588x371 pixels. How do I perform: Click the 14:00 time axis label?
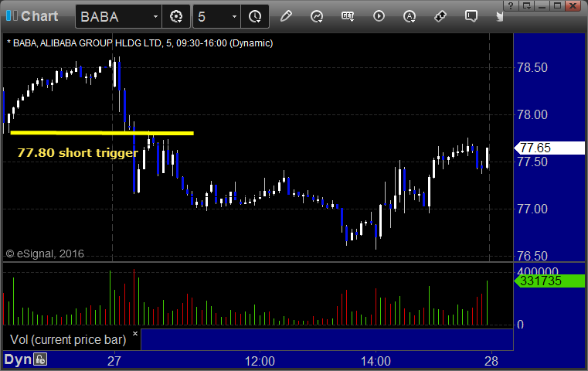tap(376, 361)
